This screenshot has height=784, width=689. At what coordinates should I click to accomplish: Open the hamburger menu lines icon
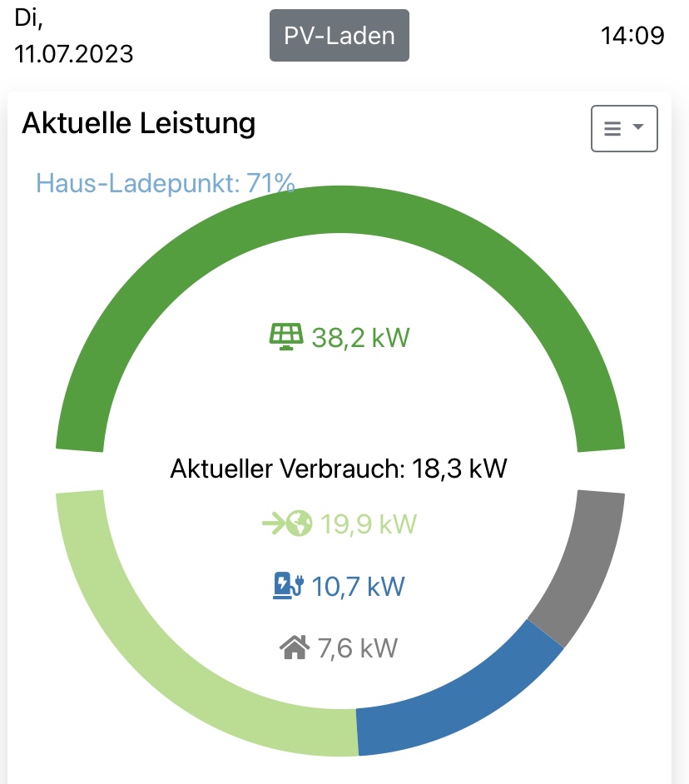[612, 129]
